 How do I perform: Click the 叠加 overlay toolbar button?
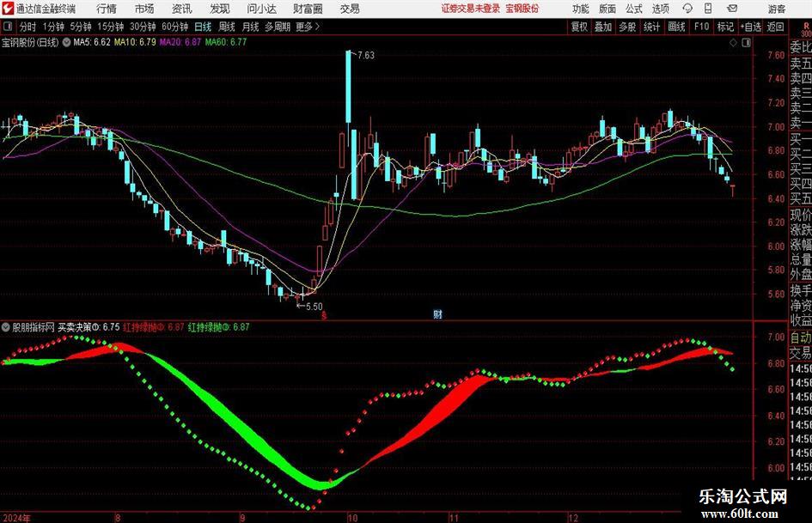(603, 27)
